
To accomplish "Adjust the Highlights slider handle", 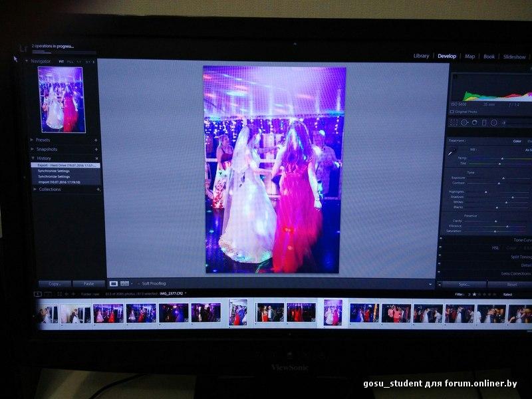I will 486,192.
